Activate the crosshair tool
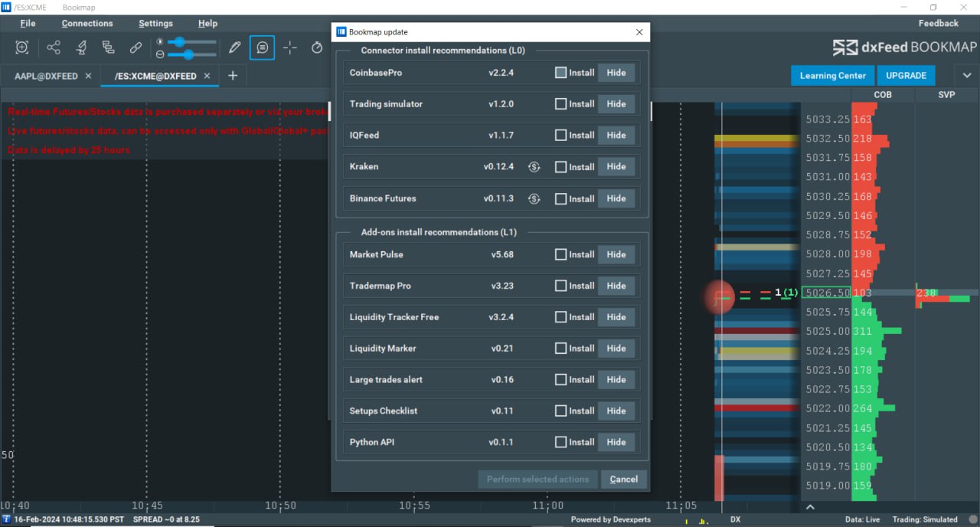The image size is (980, 527). [289, 47]
